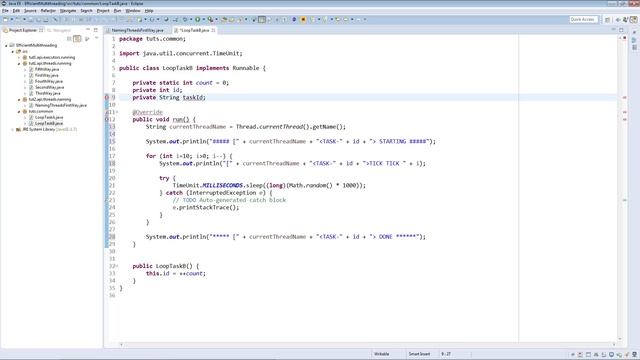Screen dimensions: 640x360
Task: Open the Source menu
Action: [30, 11]
